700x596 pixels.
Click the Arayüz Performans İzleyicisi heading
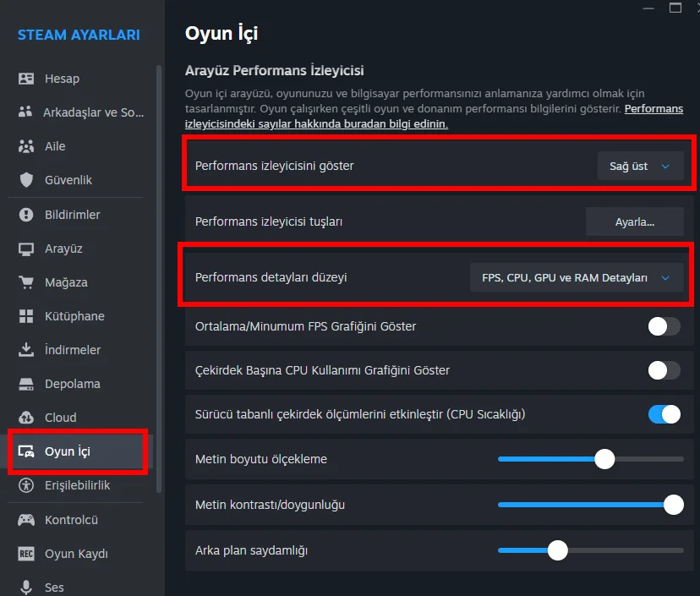tap(274, 70)
